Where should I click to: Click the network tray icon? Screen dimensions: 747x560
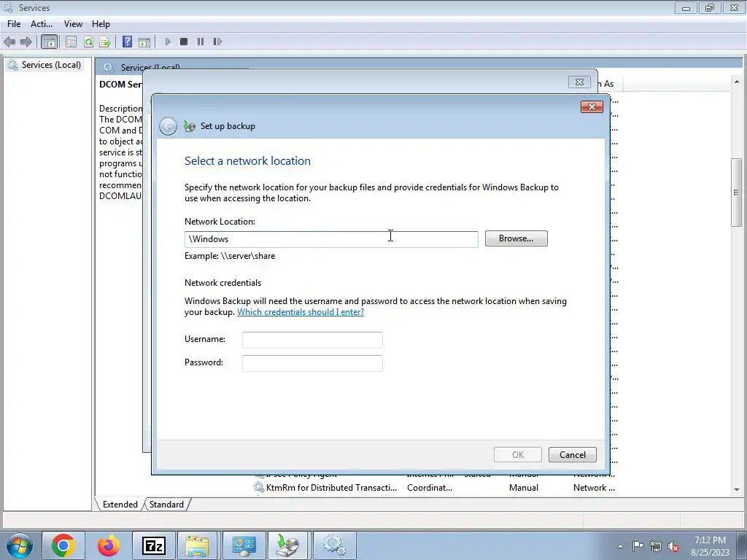(x=656, y=546)
